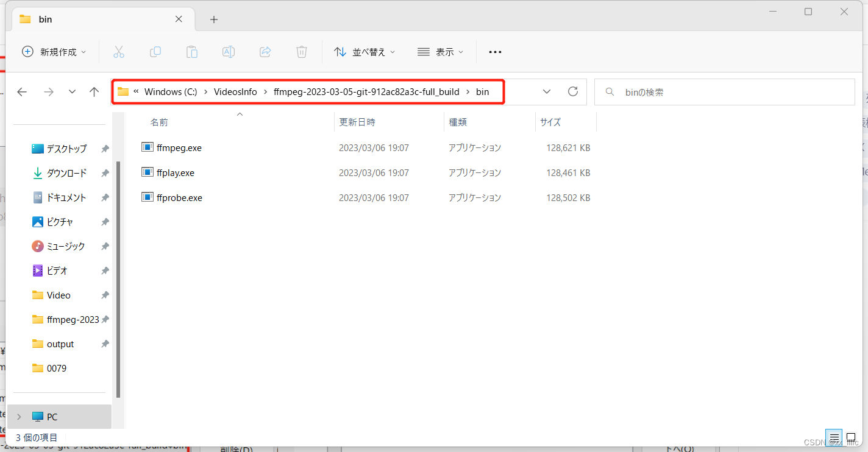The width and height of the screenshot is (868, 452).
Task: Unpin デスクトップ via its pin icon
Action: tap(105, 149)
